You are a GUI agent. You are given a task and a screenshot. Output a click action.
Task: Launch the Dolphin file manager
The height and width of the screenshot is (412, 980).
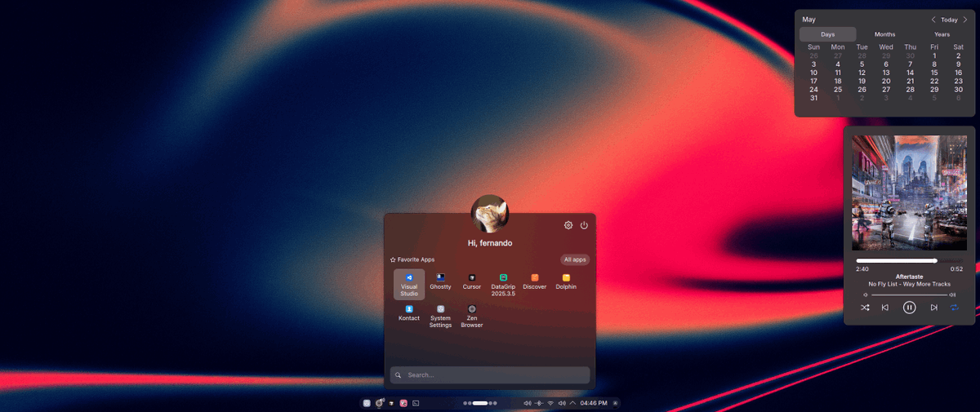[x=566, y=282]
